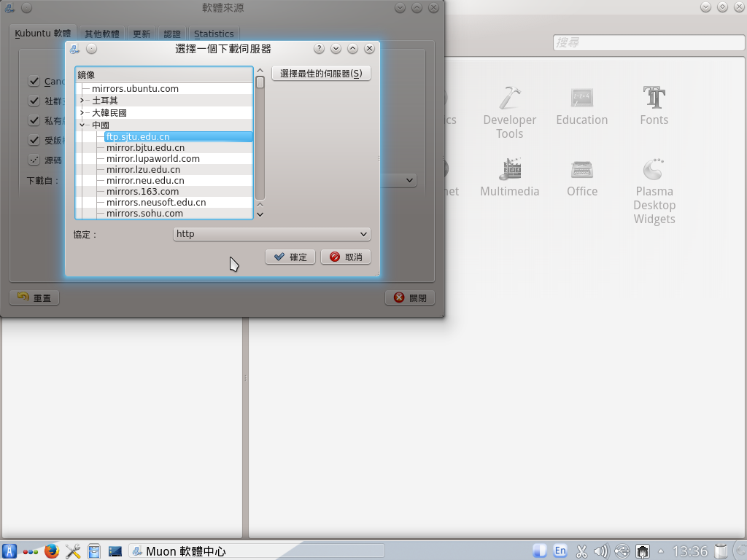
Task: Click the help question mark button in dialog title bar
Action: 319,49
